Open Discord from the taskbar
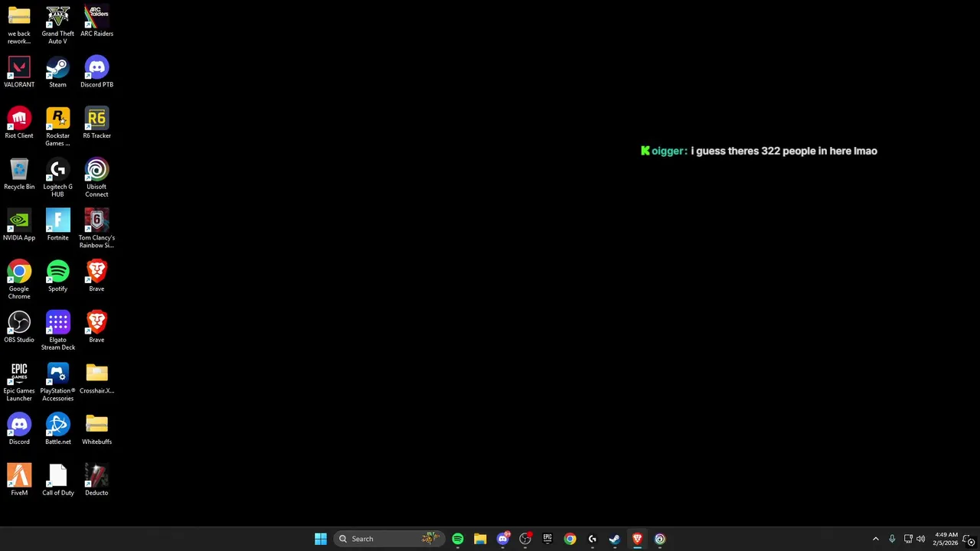This screenshot has width=980, height=551. click(502, 539)
